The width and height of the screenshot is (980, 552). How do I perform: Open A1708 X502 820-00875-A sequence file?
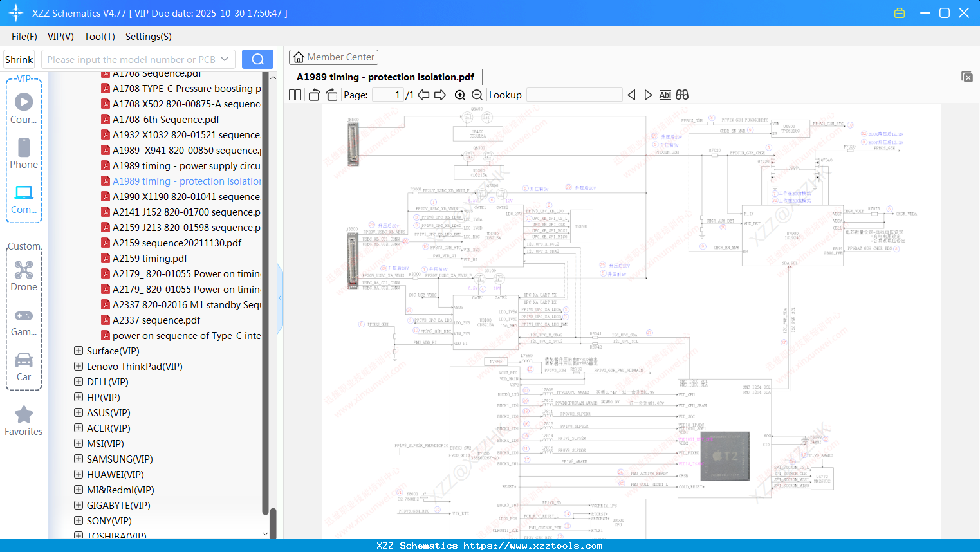coord(187,104)
